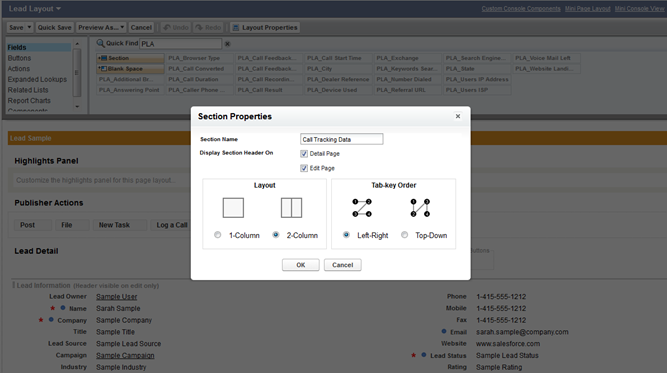This screenshot has width=667, height=373.
Task: Open the Sample Campaign link
Action: click(x=125, y=355)
